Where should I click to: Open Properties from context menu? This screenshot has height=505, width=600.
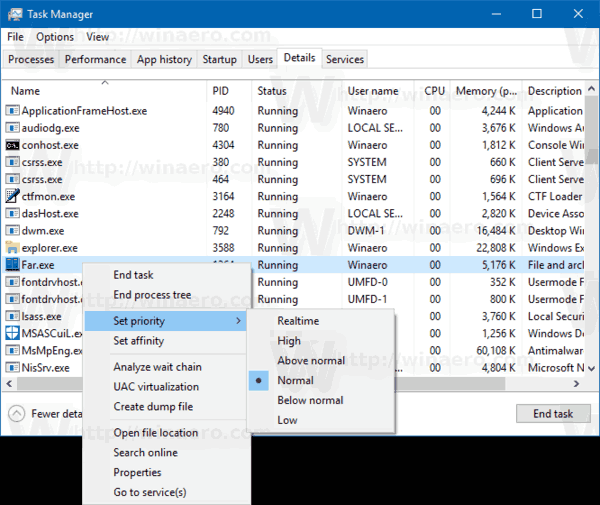166,472
